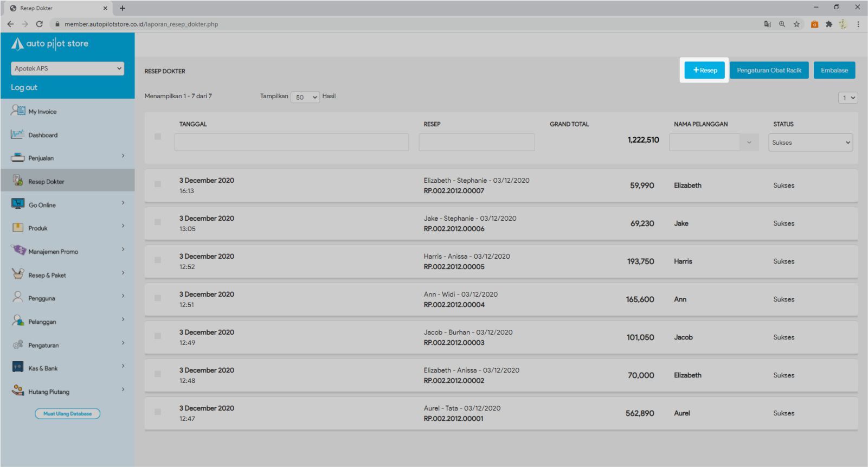Open the Status filter dropdown showing Sukses

[x=811, y=143]
